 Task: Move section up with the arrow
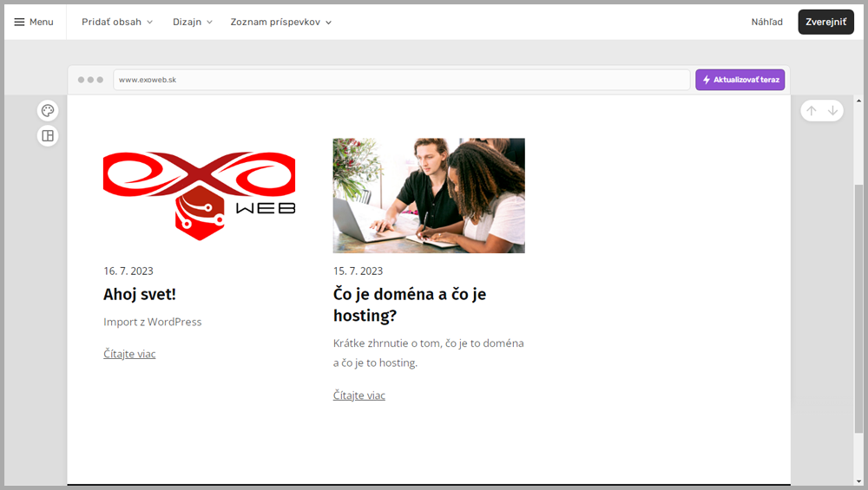pyautogui.click(x=812, y=111)
